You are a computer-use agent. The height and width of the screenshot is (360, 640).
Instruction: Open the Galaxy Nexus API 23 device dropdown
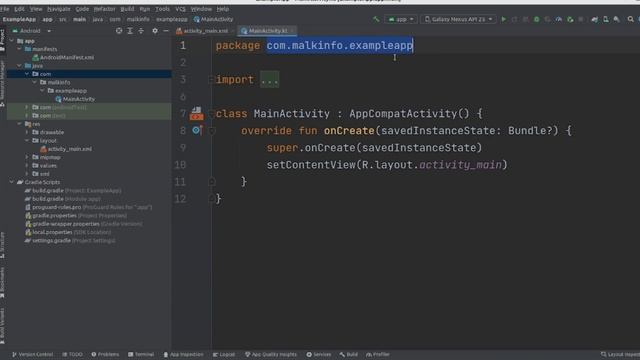click(x=458, y=19)
